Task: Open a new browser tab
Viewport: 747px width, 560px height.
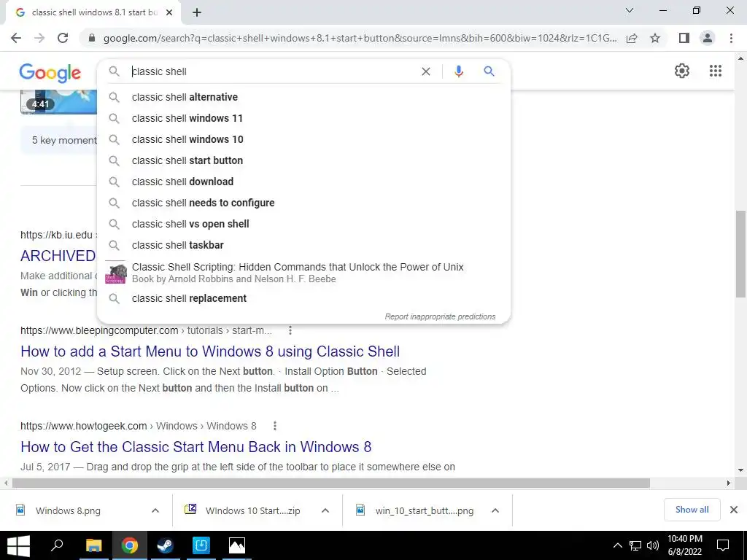Action: 197,12
